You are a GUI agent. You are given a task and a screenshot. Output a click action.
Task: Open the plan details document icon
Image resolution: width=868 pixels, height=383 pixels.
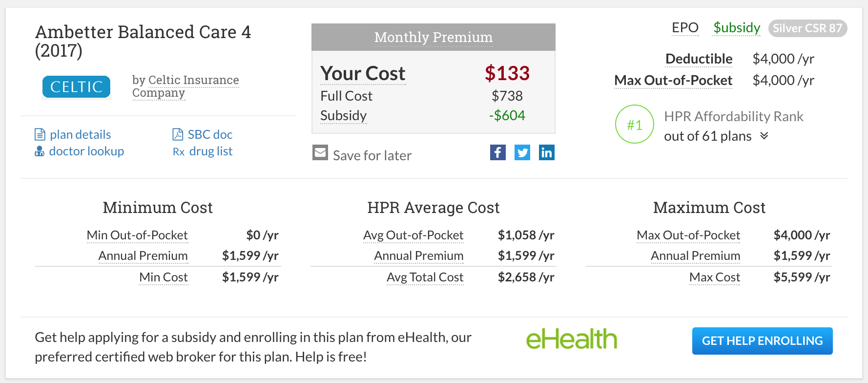click(x=40, y=134)
